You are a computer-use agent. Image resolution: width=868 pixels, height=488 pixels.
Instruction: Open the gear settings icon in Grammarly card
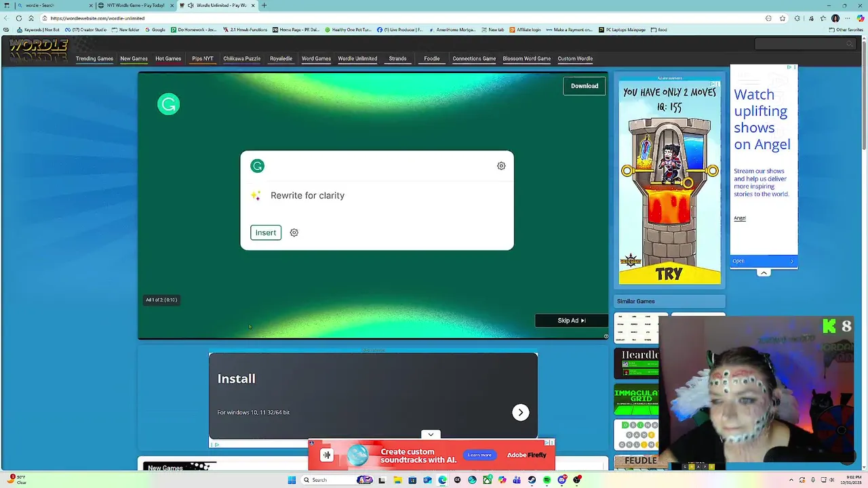click(501, 166)
